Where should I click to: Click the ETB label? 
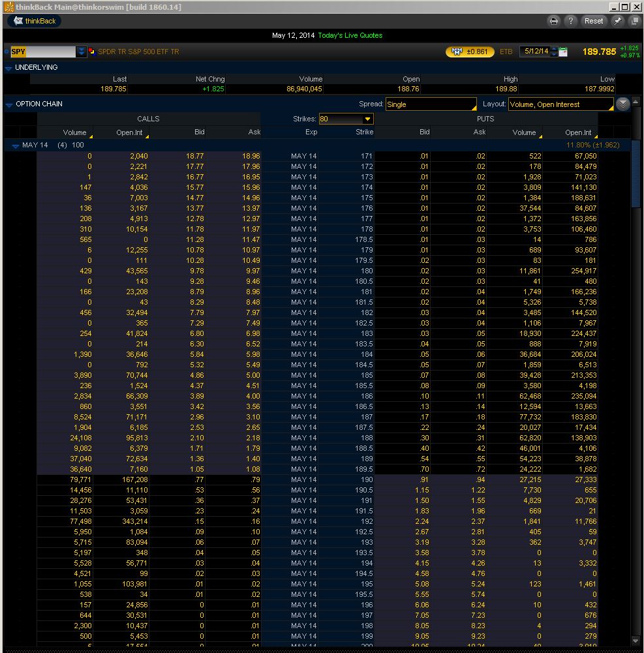506,52
